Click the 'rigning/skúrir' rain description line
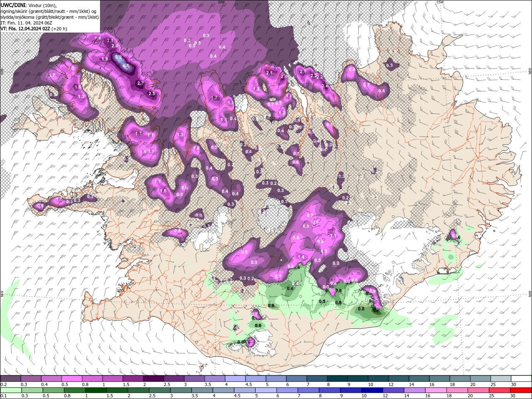The width and height of the screenshot is (532, 399). [49, 11]
